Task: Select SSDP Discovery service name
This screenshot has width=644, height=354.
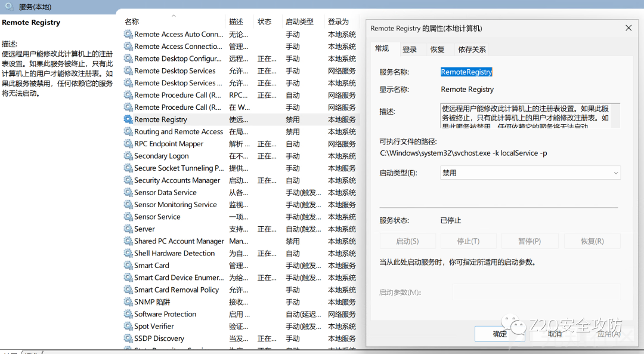Action: coord(159,338)
